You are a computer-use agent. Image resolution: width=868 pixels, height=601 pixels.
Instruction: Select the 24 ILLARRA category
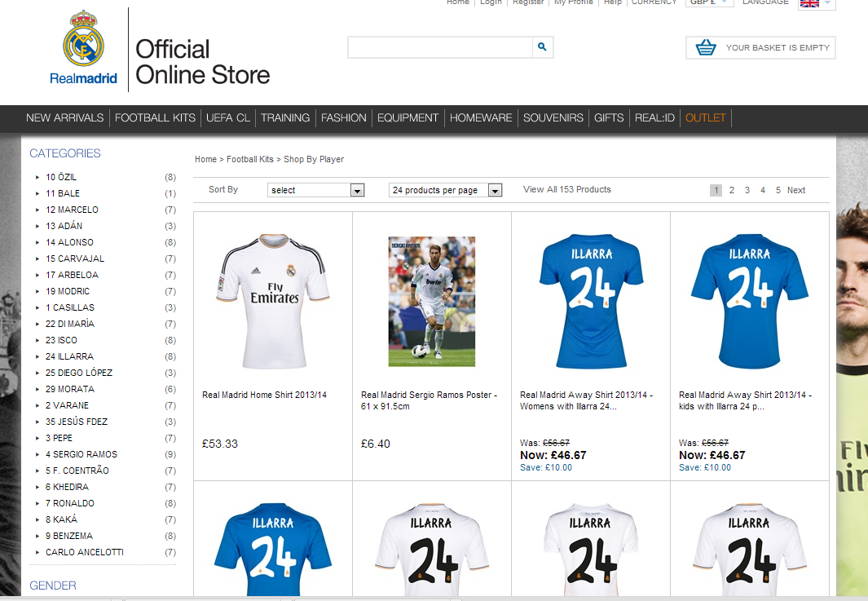(x=70, y=356)
